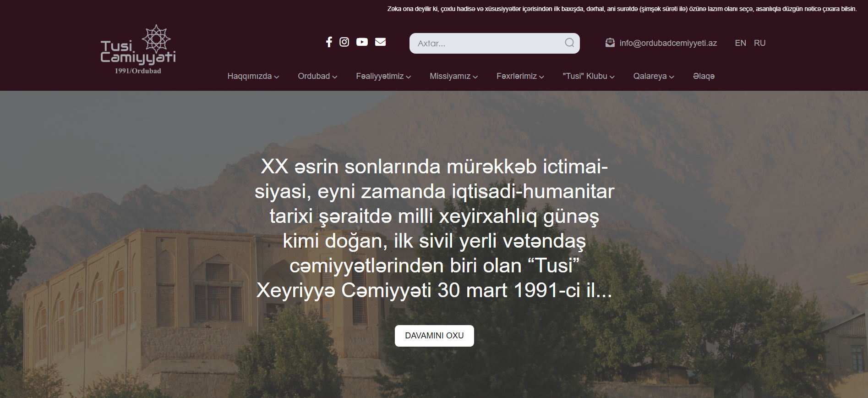
Task: Open the Fəxrlərimiz menu
Action: point(520,76)
